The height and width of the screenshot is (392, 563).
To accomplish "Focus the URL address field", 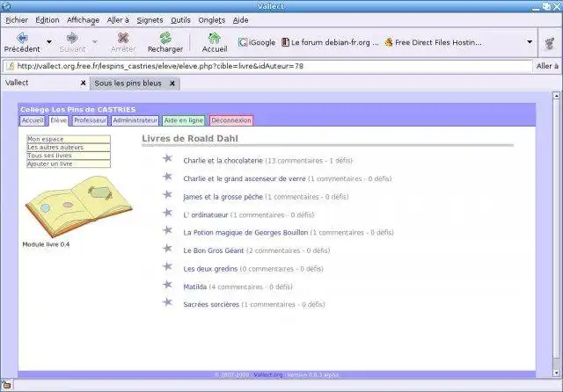I will [267, 66].
